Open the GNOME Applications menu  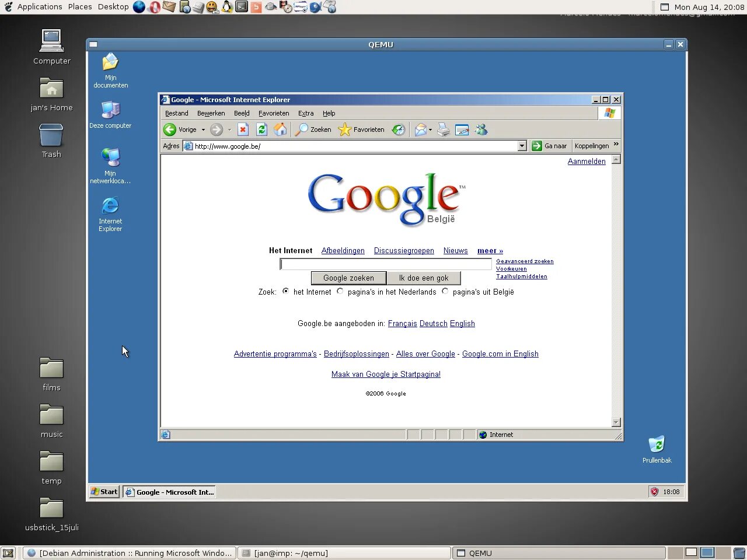[x=40, y=7]
